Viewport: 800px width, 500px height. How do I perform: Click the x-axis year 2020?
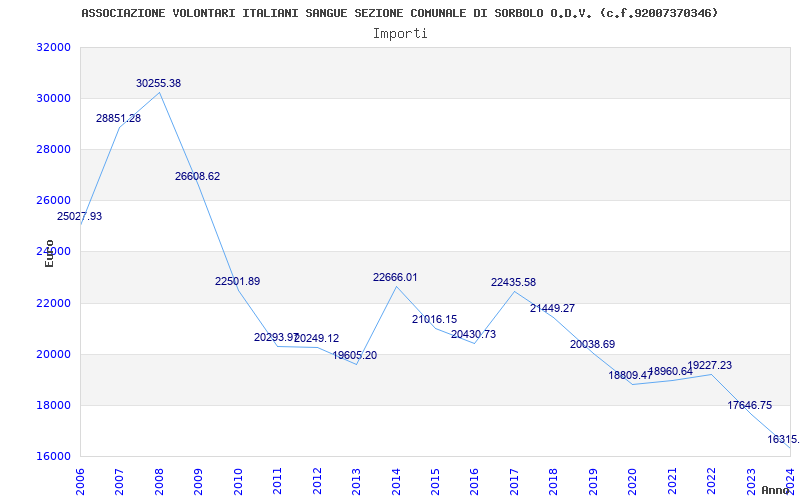coord(633,481)
